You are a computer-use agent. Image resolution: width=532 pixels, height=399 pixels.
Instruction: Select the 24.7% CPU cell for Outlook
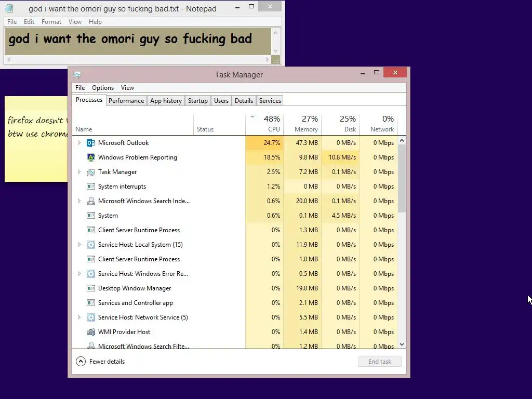[x=264, y=143]
